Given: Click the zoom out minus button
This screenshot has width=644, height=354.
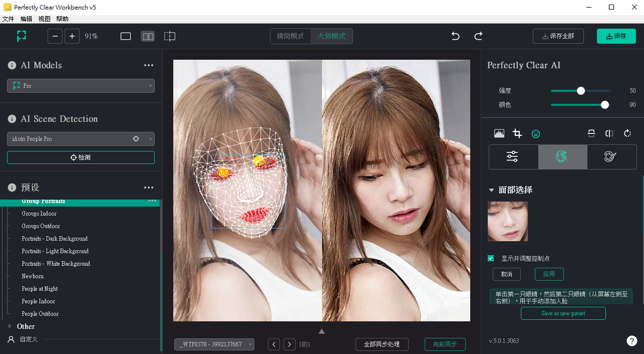Looking at the screenshot, I should point(55,36).
